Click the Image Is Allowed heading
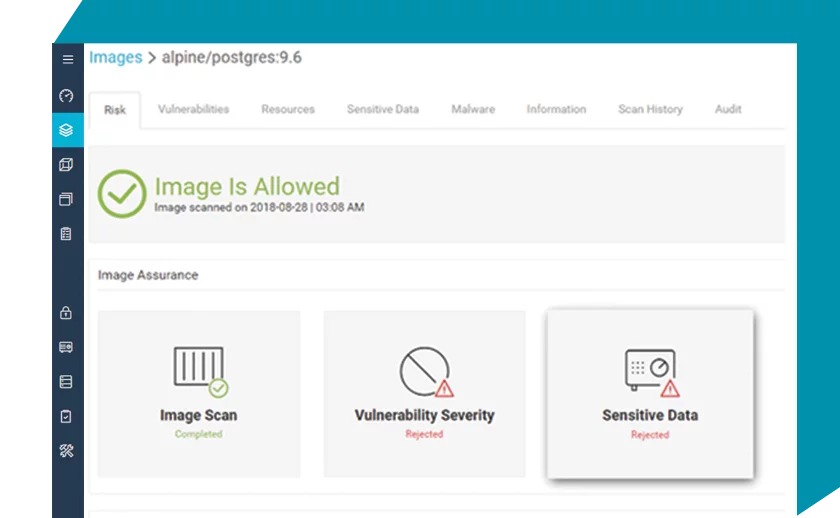 [247, 186]
